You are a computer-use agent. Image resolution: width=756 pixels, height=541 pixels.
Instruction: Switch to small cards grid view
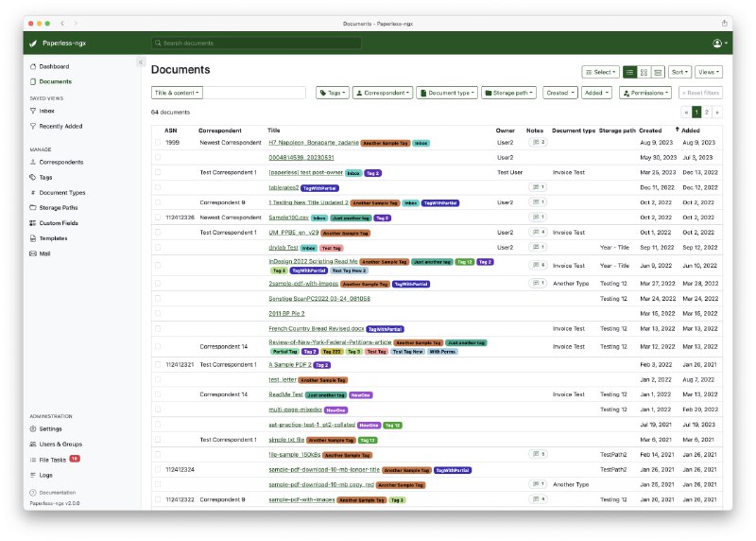point(644,72)
